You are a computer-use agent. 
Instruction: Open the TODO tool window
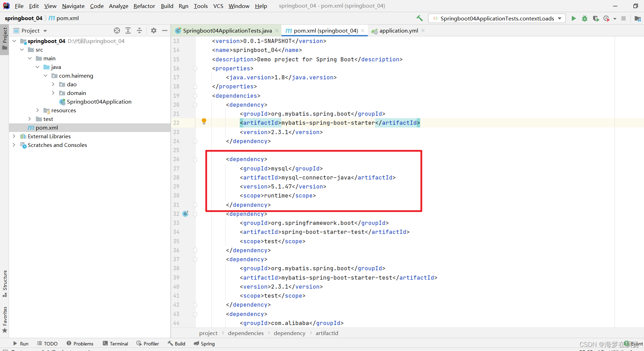pyautogui.click(x=47, y=344)
